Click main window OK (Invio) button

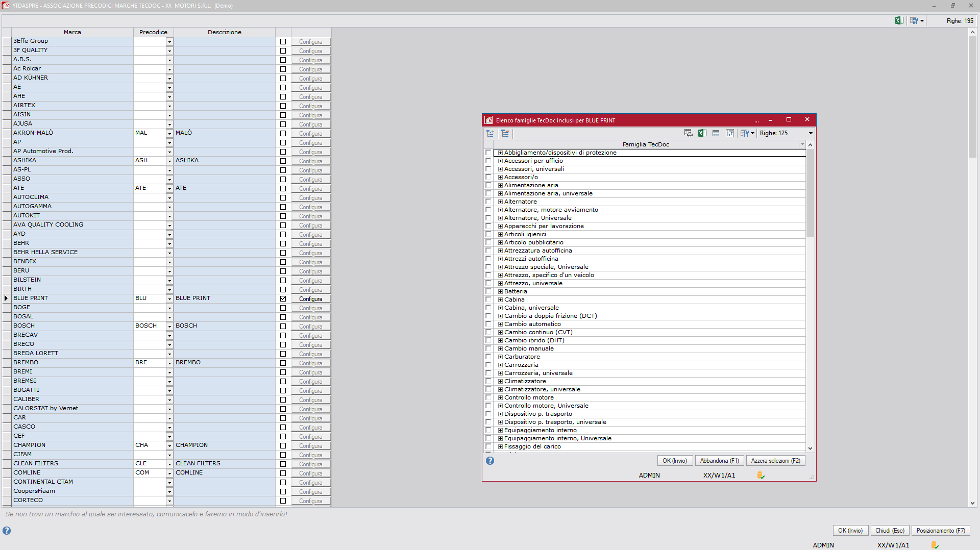pos(850,531)
